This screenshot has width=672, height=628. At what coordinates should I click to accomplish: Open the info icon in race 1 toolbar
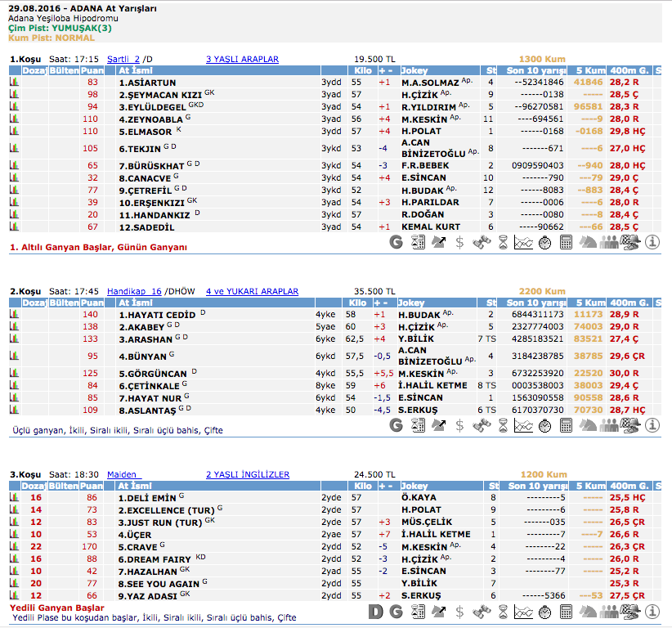(652, 242)
